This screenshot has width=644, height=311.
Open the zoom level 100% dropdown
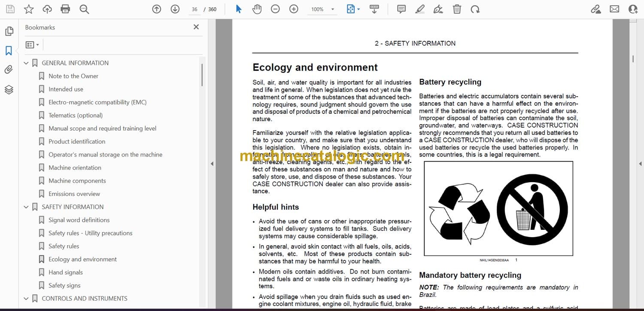332,9
